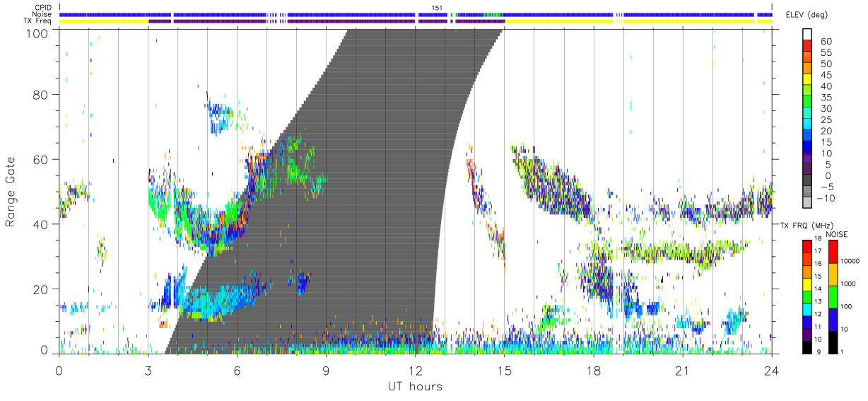Click the black bottom segment of TX FRQ bar
The height and width of the screenshot is (401, 868).
pos(807,346)
